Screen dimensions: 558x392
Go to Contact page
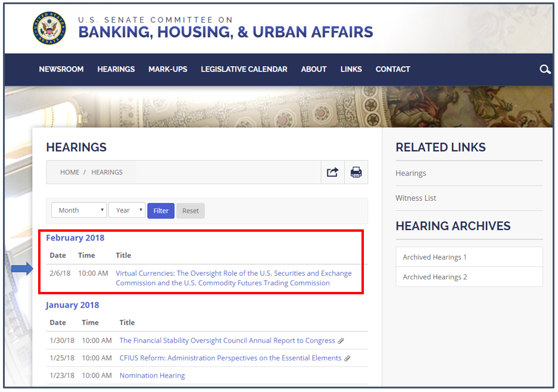point(393,70)
